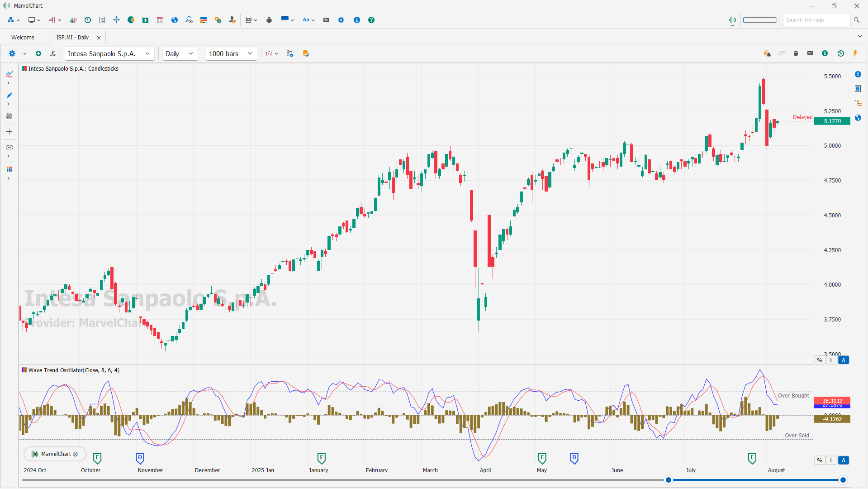
Task: Toggle logarithmic L scale on price panel
Action: tap(831, 360)
